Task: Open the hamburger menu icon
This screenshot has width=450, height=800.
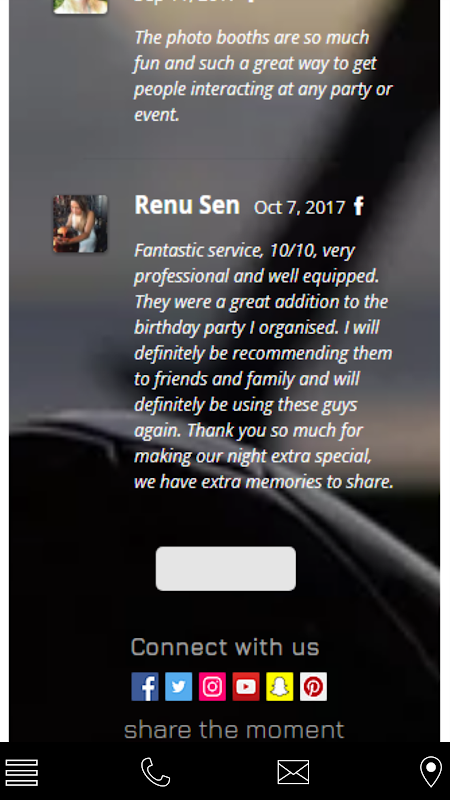Action: tap(21, 772)
